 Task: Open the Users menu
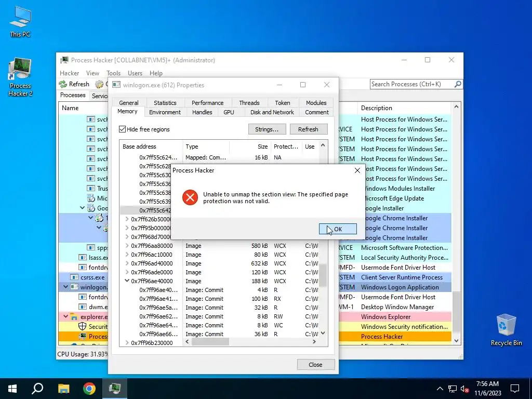(135, 73)
